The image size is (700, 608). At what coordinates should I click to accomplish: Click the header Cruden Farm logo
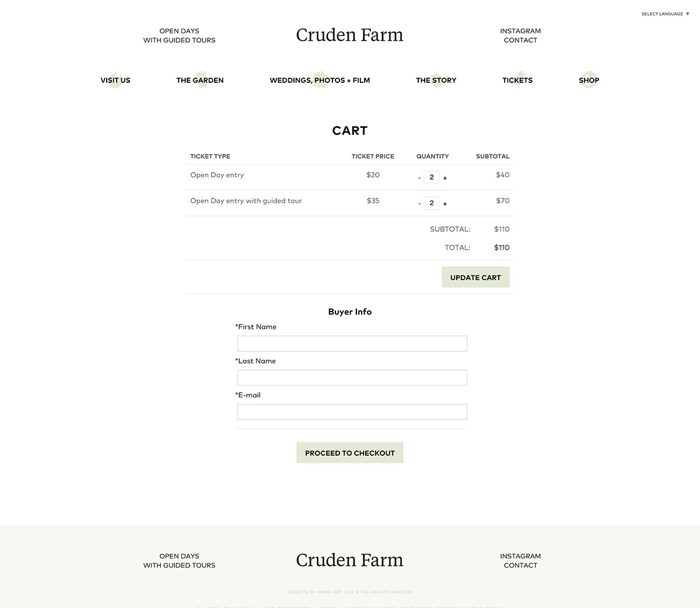point(349,35)
